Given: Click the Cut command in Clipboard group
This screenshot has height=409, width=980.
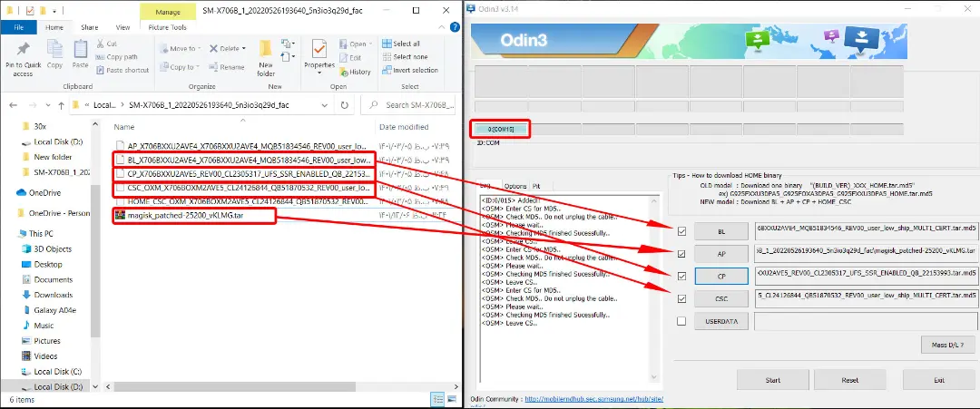Looking at the screenshot, I should [x=107, y=44].
